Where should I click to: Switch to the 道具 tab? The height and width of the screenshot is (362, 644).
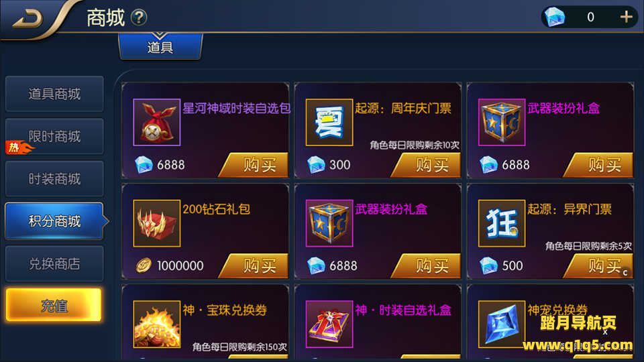click(160, 47)
